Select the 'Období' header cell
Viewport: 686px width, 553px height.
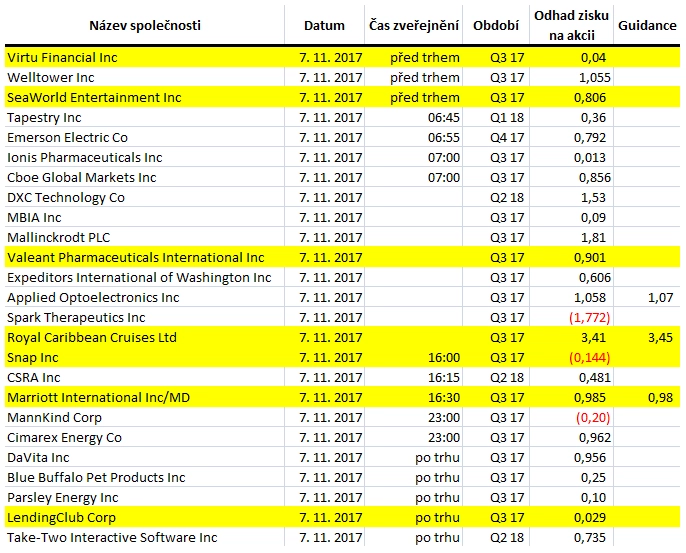[496, 25]
